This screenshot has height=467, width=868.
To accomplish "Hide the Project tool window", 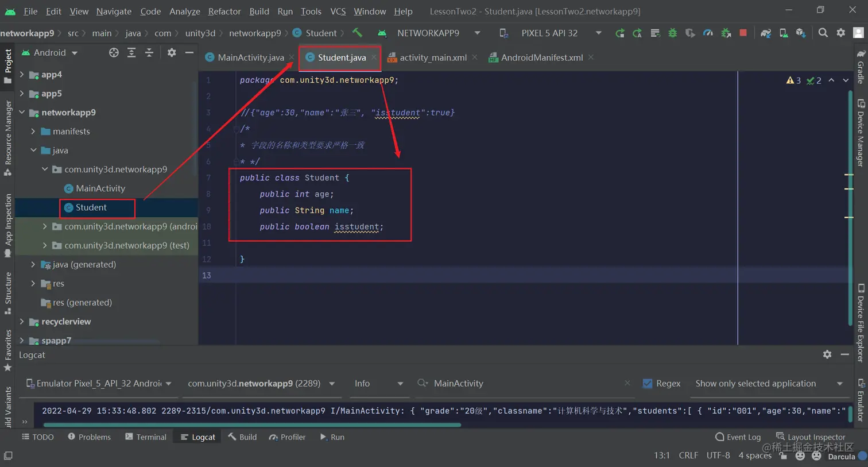I will (x=189, y=52).
